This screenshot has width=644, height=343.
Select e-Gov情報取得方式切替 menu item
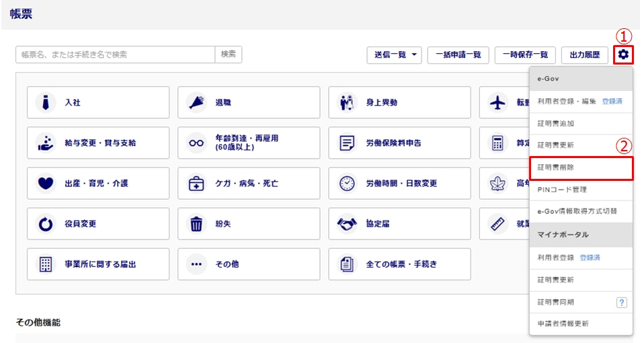[581, 211]
